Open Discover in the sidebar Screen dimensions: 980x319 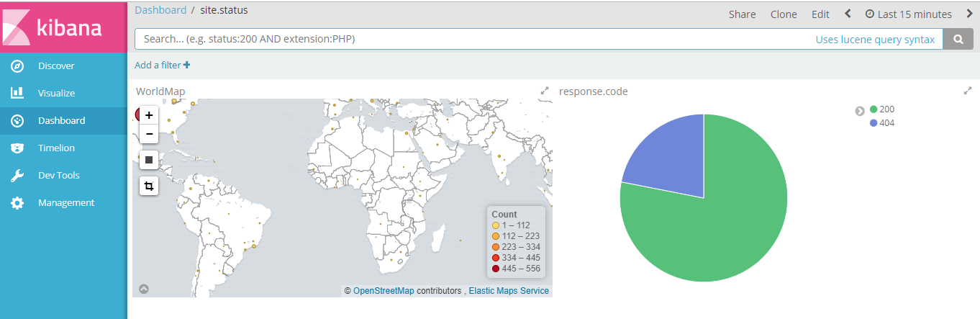point(56,66)
